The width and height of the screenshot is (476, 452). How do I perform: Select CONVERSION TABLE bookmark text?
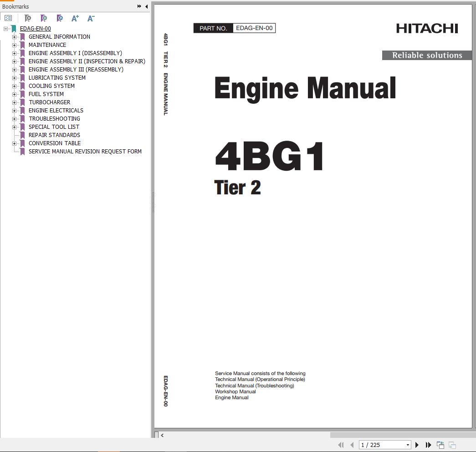[x=55, y=143]
